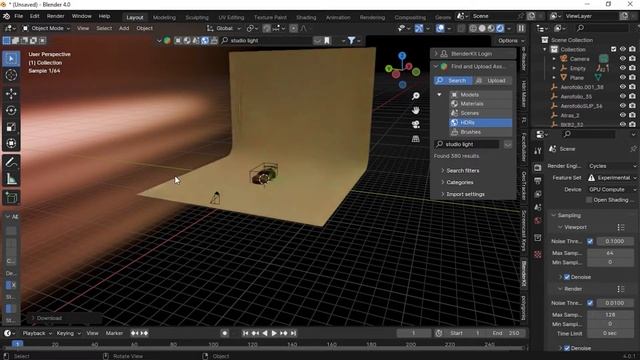Screen dimensions: 640x360
Task: Choose the Move tool
Action: tap(11, 93)
